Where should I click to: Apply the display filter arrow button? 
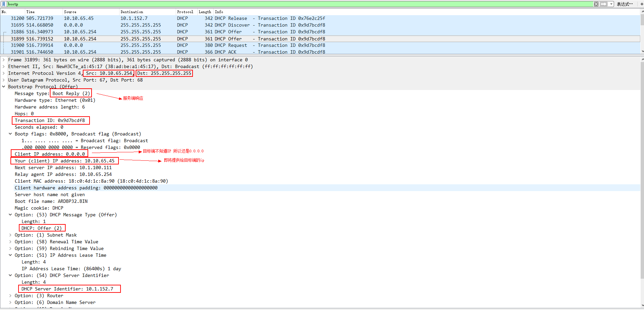[604, 4]
